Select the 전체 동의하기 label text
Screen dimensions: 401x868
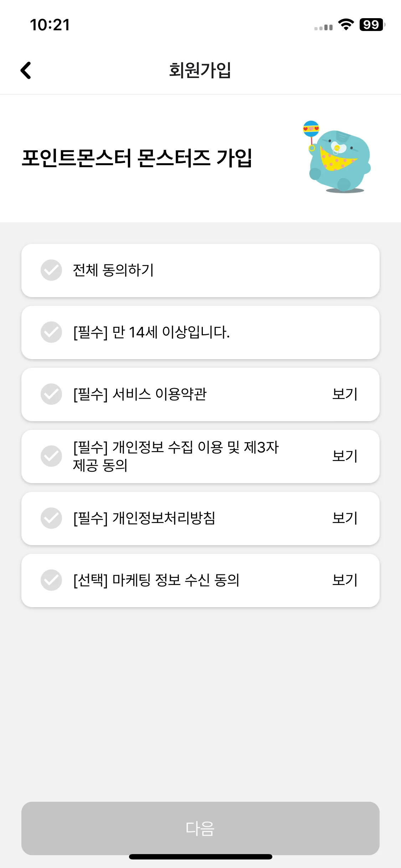tap(113, 270)
